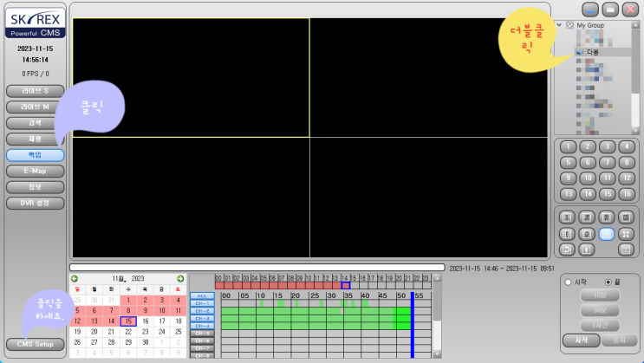Go to the next month in calendar

tap(180, 278)
